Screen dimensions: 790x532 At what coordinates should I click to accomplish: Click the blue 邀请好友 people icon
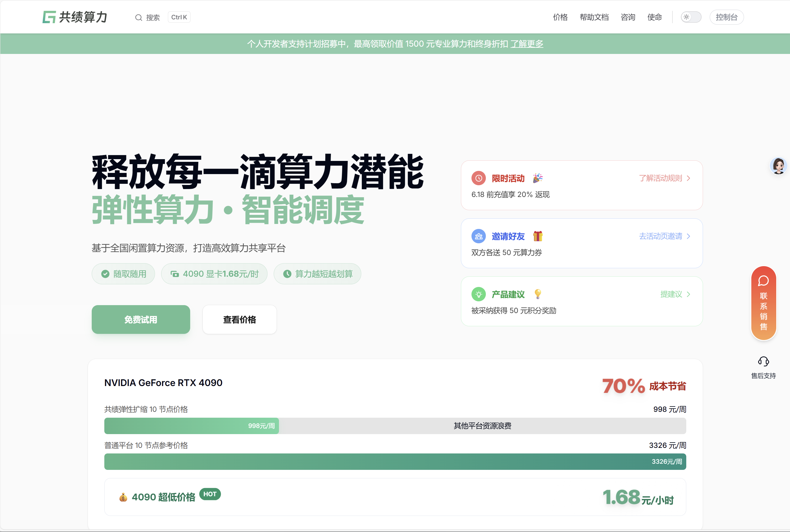pyautogui.click(x=478, y=236)
